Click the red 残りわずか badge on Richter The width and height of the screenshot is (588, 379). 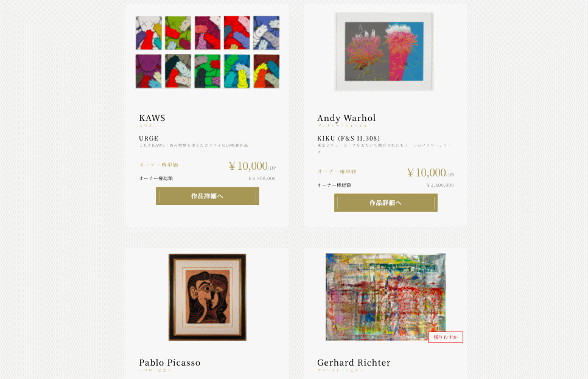(446, 337)
